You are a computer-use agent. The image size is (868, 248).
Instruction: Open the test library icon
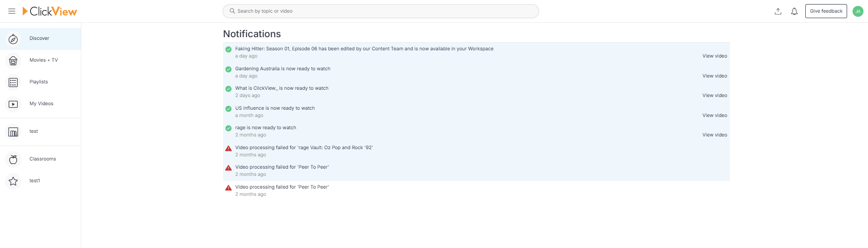pos(14,132)
